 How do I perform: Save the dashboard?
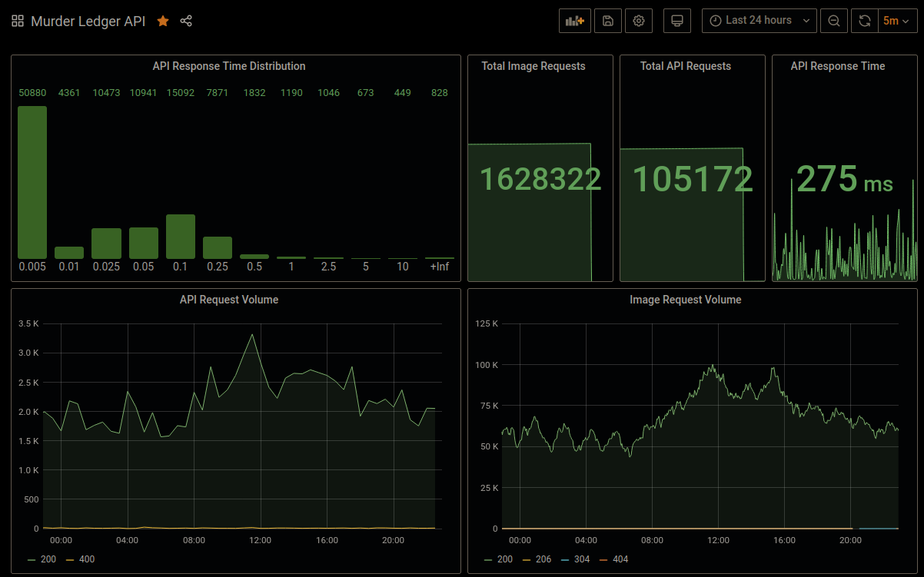(608, 21)
